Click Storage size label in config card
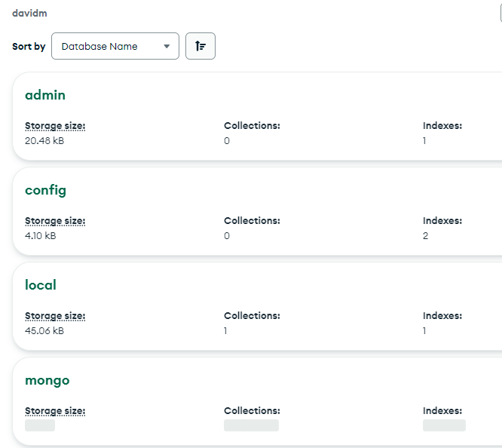This screenshot has height=448, width=502. coord(55,221)
